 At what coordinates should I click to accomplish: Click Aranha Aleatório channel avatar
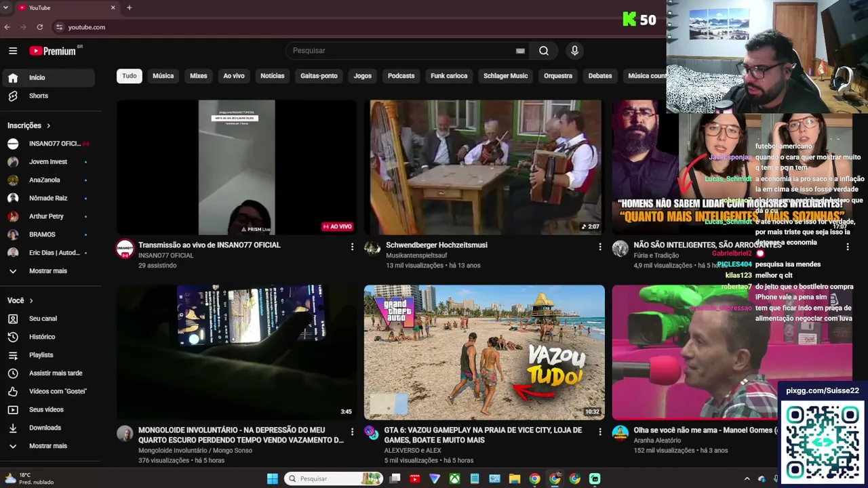(x=620, y=433)
